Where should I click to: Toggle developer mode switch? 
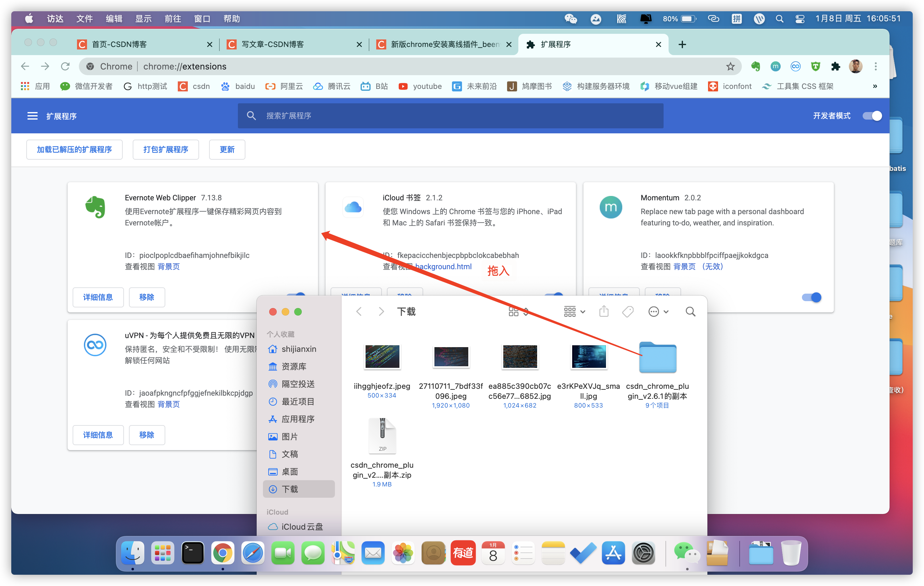coord(872,116)
